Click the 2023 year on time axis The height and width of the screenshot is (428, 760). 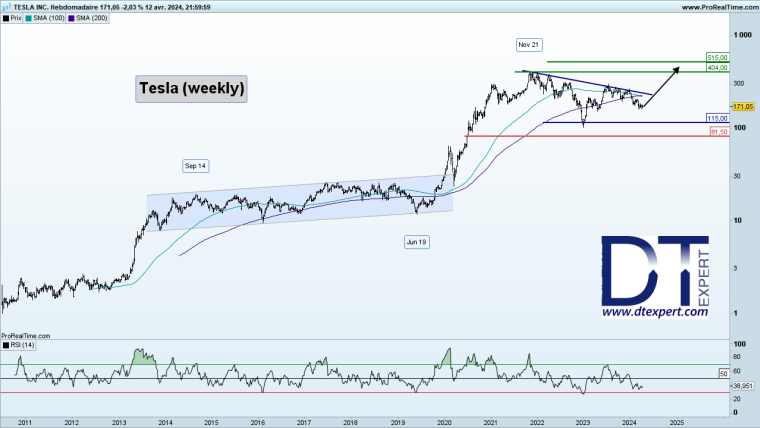coord(583,423)
